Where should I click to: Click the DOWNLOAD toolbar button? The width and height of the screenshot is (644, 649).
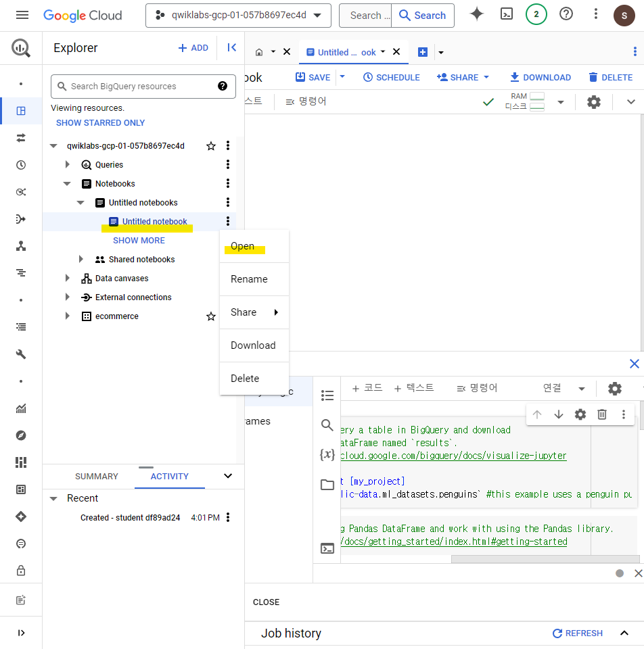click(540, 77)
